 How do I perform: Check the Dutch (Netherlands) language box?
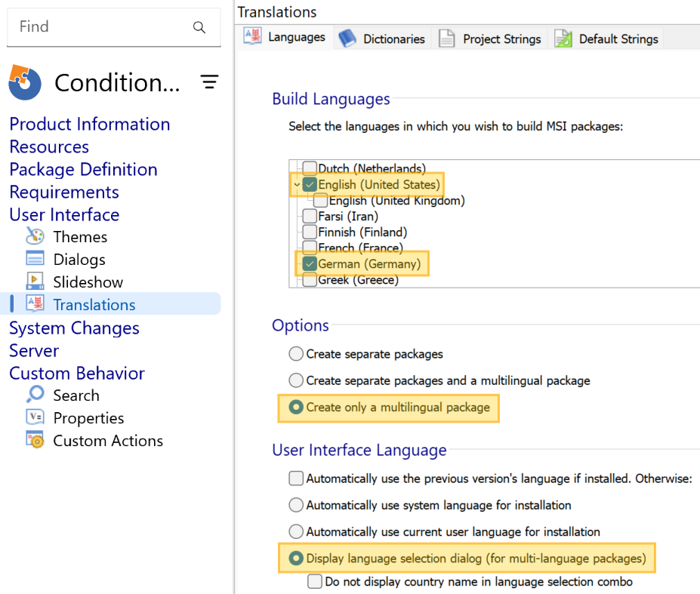click(x=310, y=168)
